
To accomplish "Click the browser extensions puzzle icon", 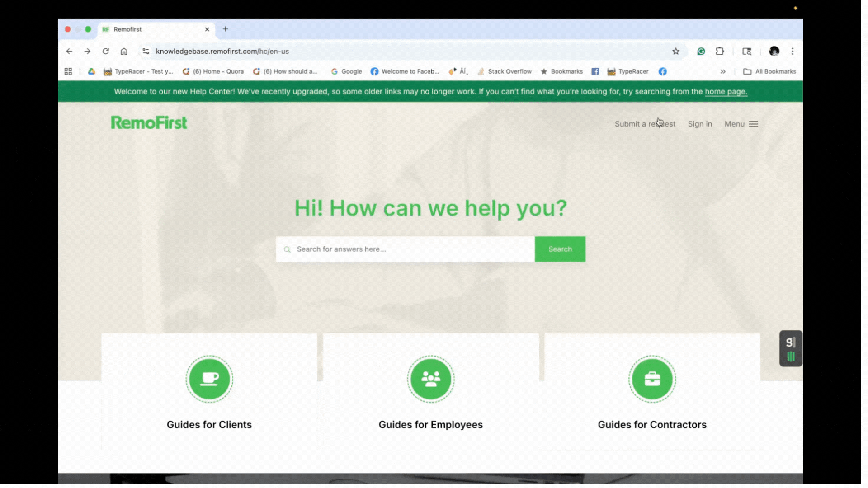I will coord(720,51).
